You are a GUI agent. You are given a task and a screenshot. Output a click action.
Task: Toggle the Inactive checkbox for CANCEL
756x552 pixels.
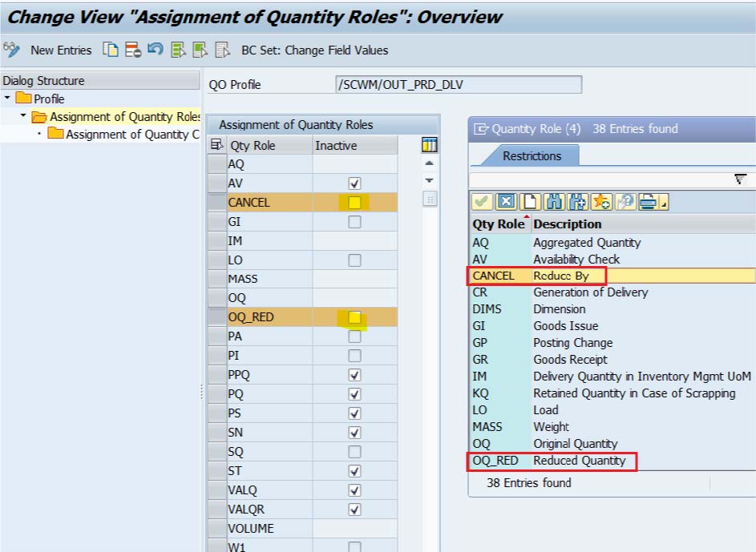tap(354, 203)
